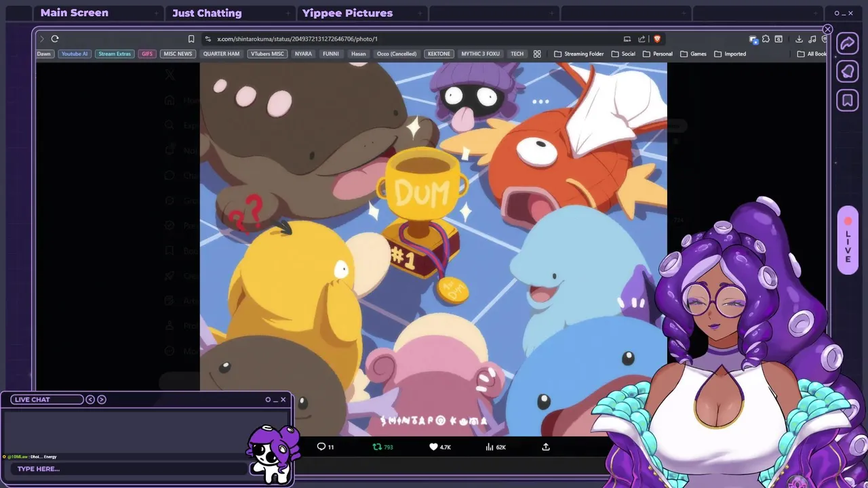This screenshot has width=868, height=488.
Task: Reload the page with the refresh icon
Action: click(55, 39)
